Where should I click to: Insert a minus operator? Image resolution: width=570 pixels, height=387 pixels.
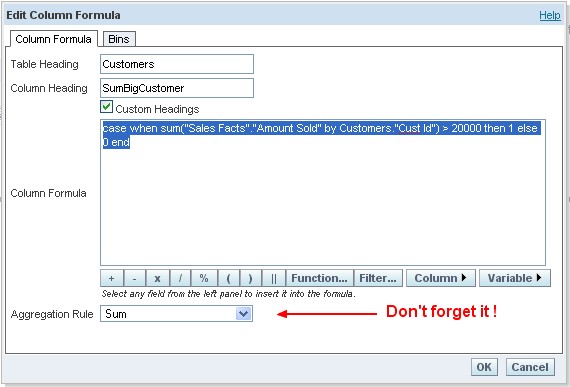pyautogui.click(x=135, y=278)
